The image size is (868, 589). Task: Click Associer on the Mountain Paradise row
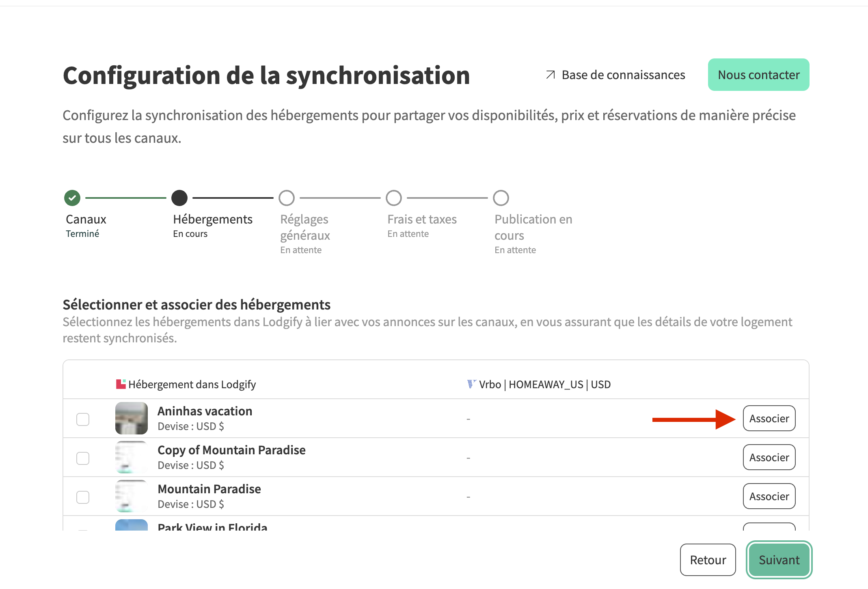[x=769, y=496]
